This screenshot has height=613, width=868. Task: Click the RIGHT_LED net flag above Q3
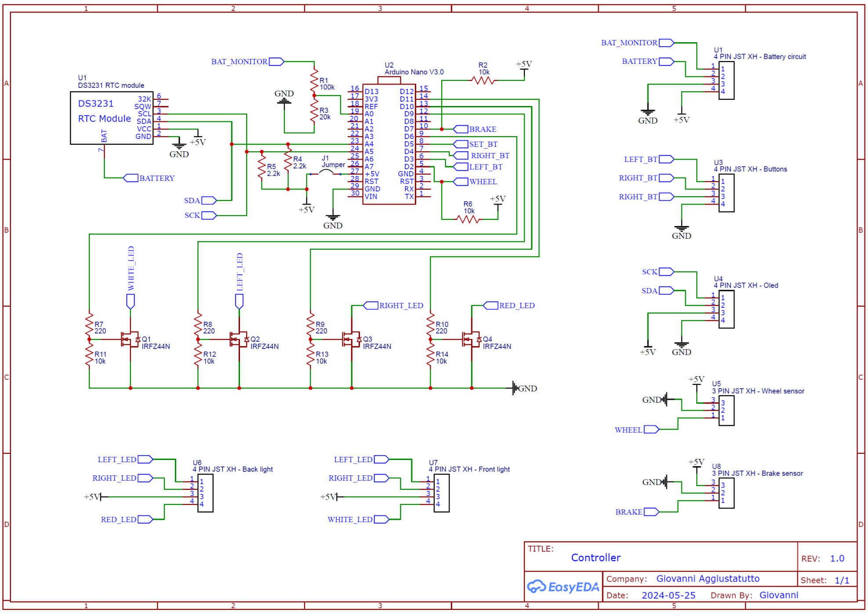click(x=393, y=305)
